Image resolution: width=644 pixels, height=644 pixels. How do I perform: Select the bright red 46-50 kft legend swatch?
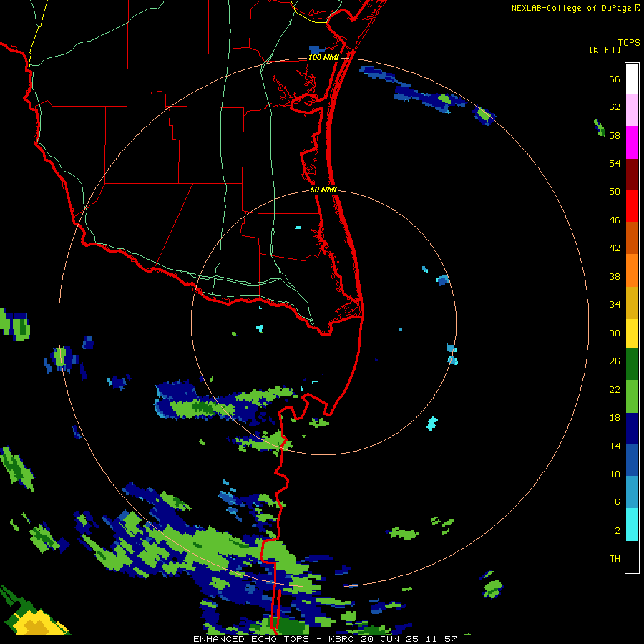[632, 206]
